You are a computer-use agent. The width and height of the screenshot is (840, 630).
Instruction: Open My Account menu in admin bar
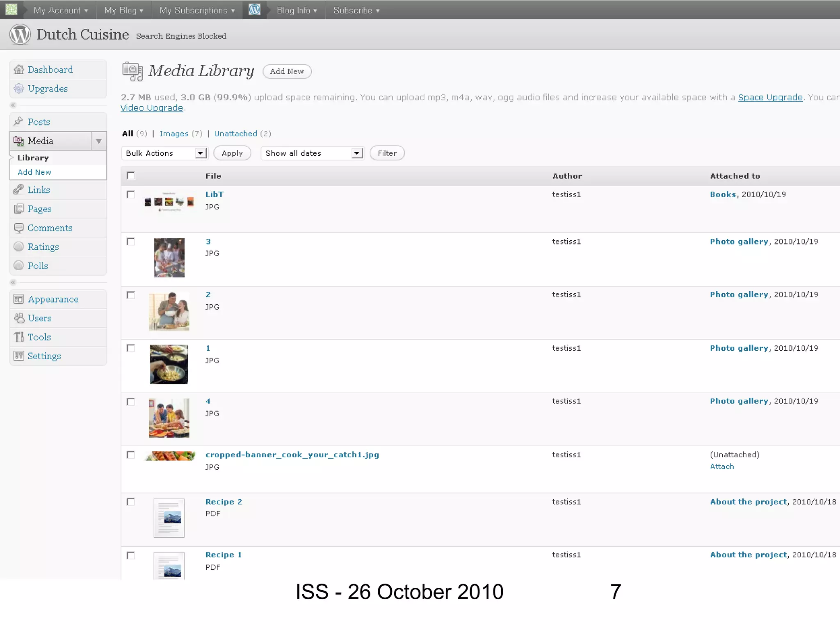[60, 10]
